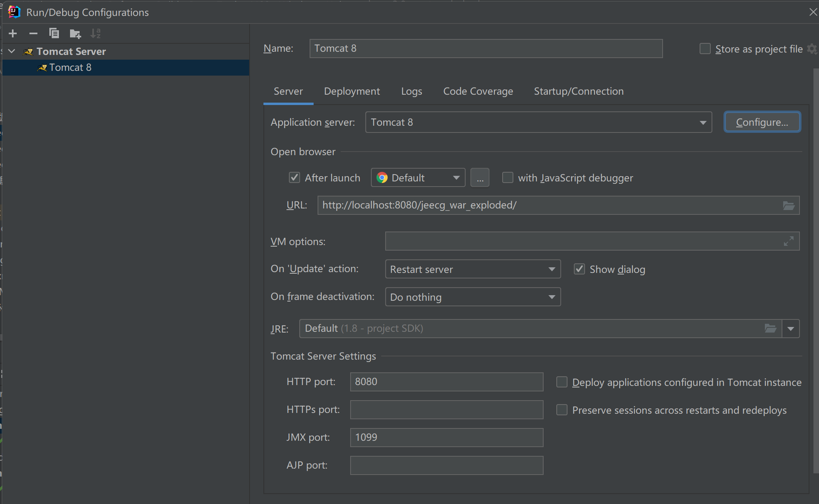Screen dimensions: 819x504
Task: Click the Open browser section label
Action: (303, 152)
